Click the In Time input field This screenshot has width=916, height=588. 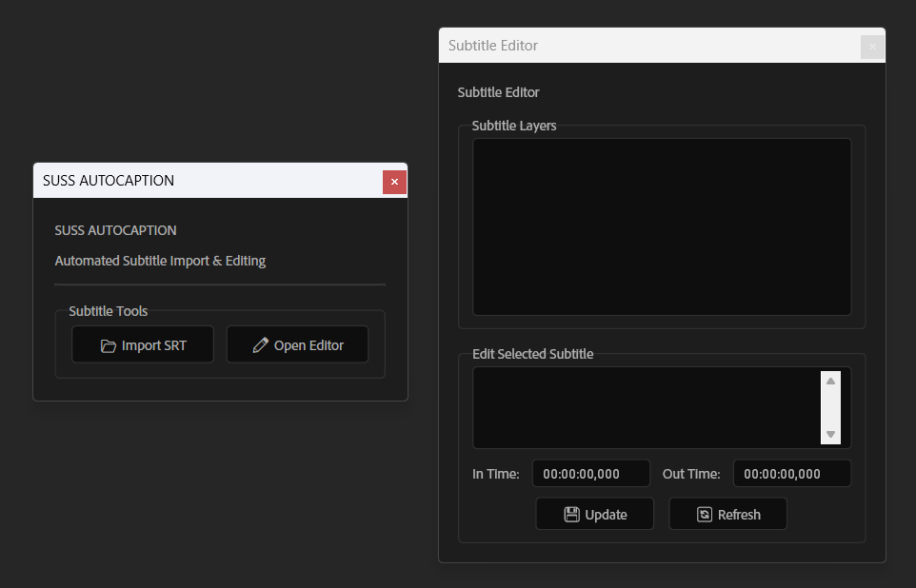tap(590, 474)
